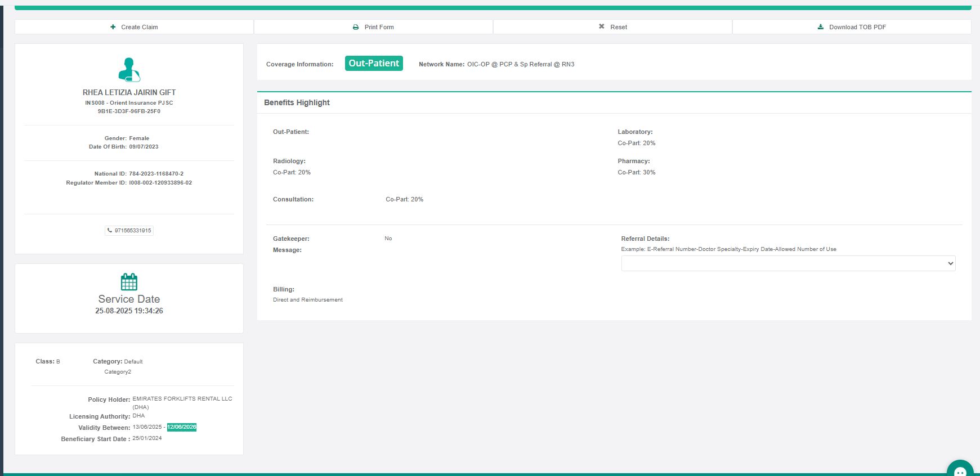The height and width of the screenshot is (476, 980).
Task: Click the calendar icon above Service Date
Action: coord(129,282)
